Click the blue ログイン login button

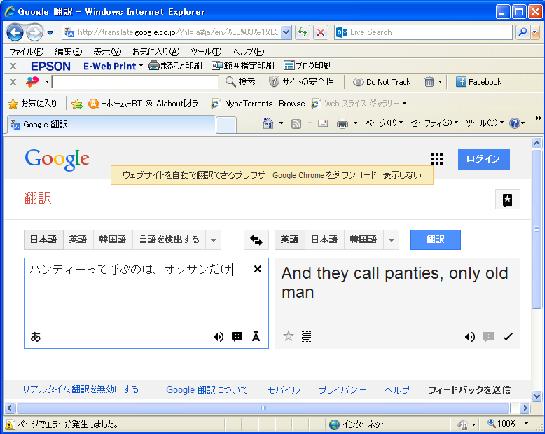click(484, 159)
